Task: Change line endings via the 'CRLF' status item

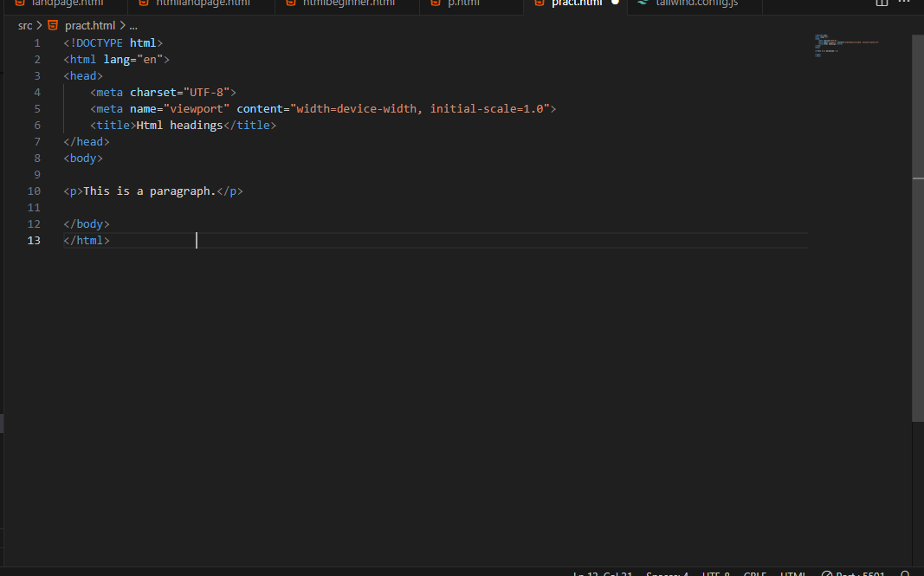Action: pos(755,573)
